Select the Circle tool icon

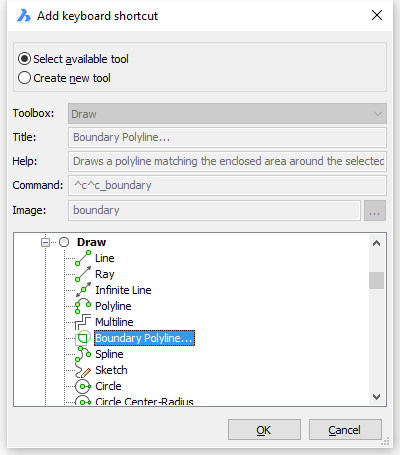coord(83,386)
